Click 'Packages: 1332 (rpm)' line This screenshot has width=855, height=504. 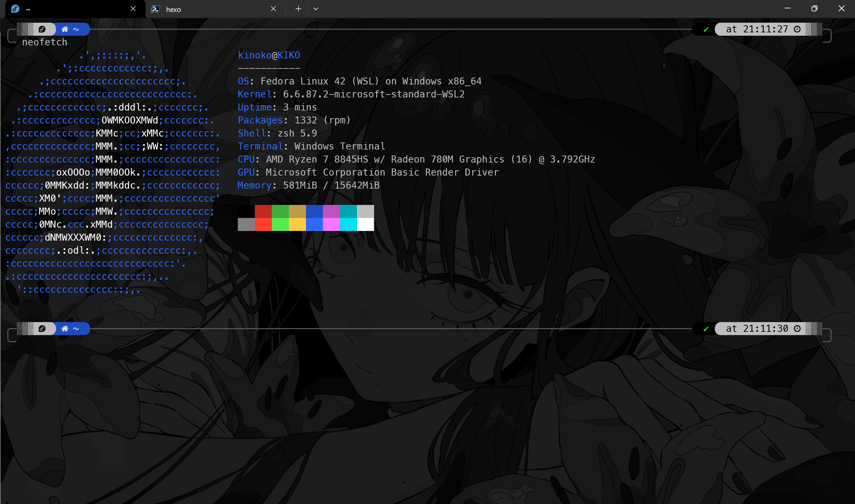[294, 120]
